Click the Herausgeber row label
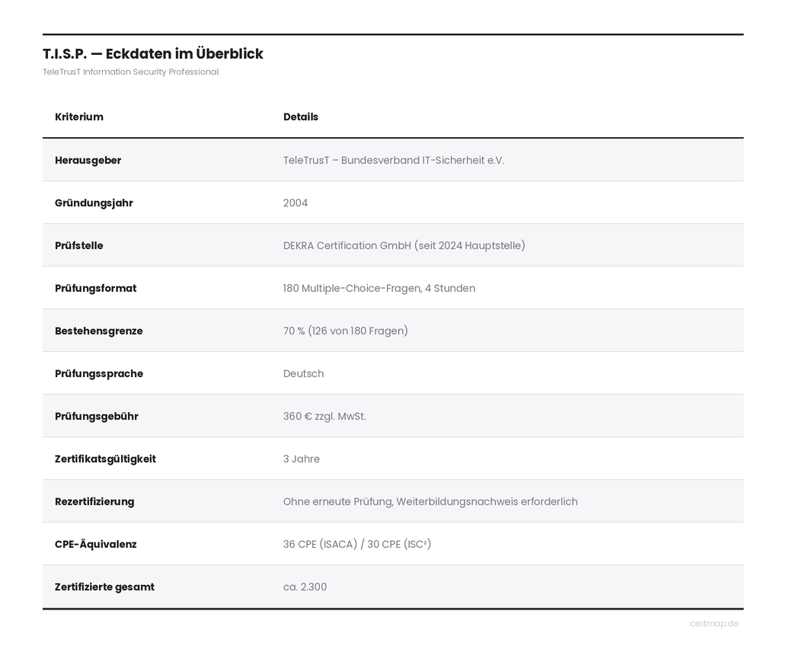Screen dimensions: 786x672 88,161
